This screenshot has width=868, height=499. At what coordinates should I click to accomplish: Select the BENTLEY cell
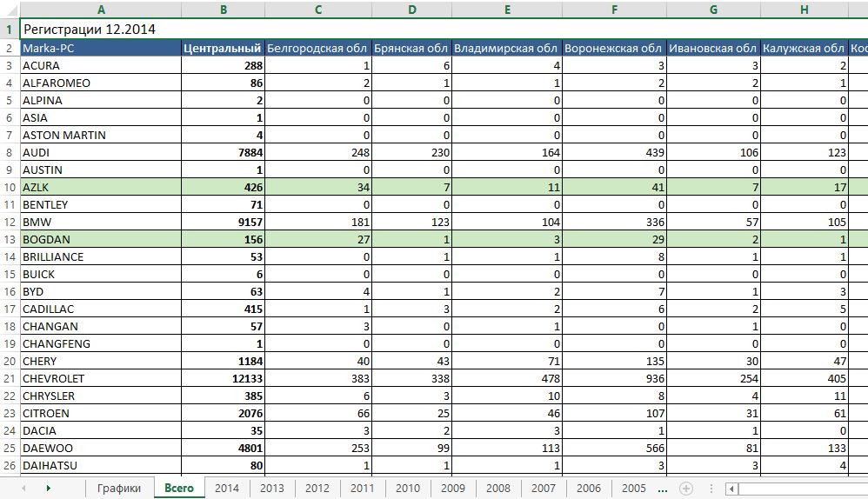click(x=101, y=204)
